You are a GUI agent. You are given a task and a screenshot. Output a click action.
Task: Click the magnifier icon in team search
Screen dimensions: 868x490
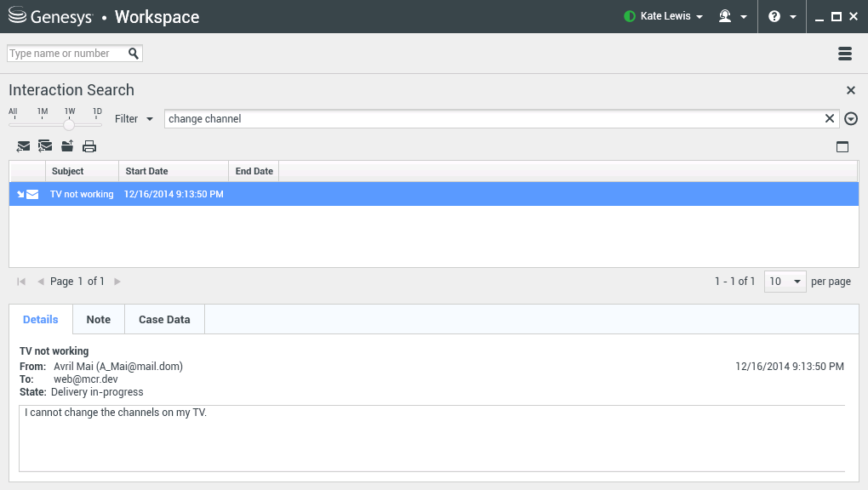coord(134,54)
